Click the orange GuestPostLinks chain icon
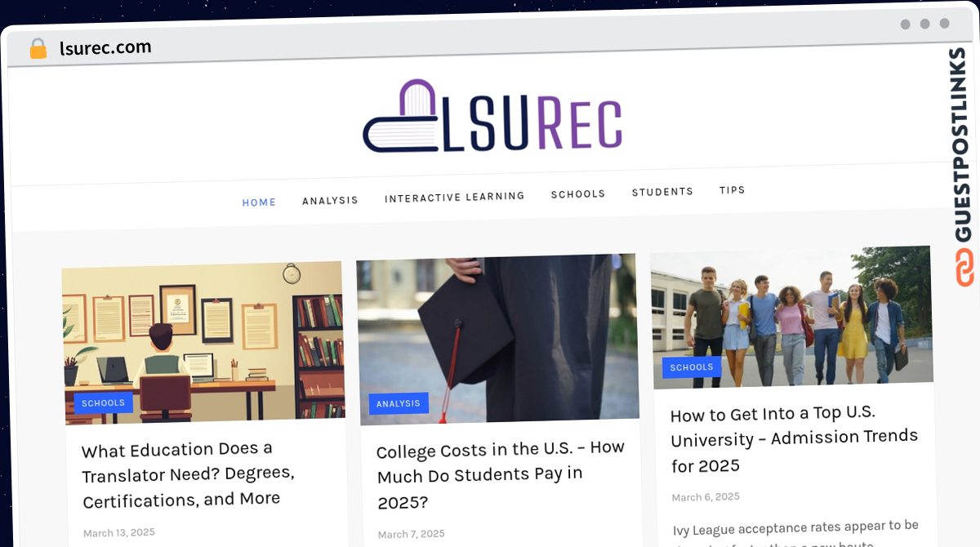This screenshot has height=547, width=980. pos(964,268)
